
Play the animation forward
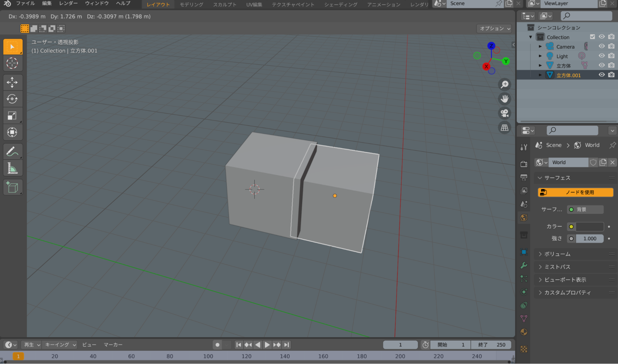point(267,345)
